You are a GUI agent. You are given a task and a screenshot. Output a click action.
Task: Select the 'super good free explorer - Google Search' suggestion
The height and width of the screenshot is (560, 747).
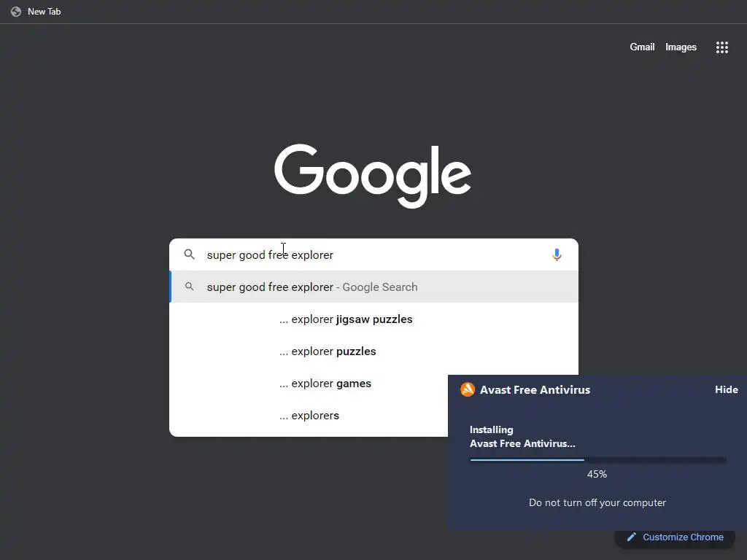pos(374,287)
